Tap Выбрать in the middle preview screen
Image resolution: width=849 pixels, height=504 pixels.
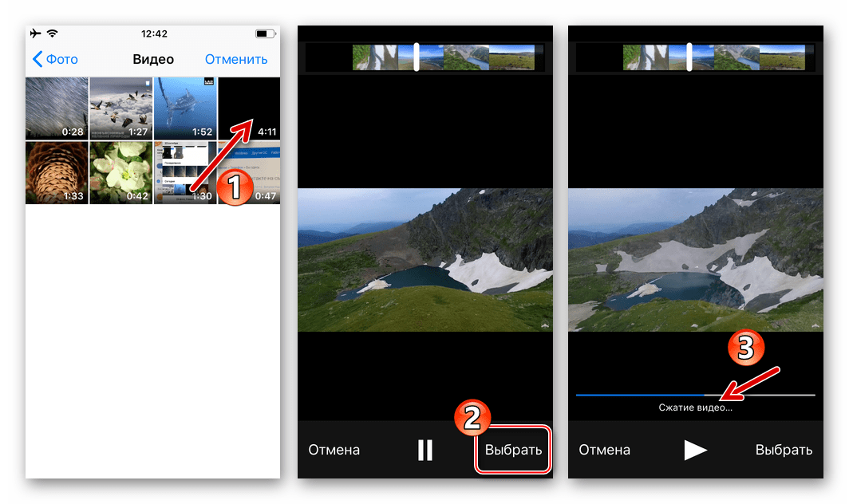click(513, 450)
